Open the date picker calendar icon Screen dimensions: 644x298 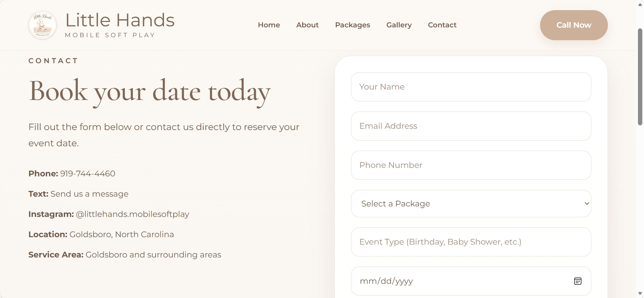(578, 281)
